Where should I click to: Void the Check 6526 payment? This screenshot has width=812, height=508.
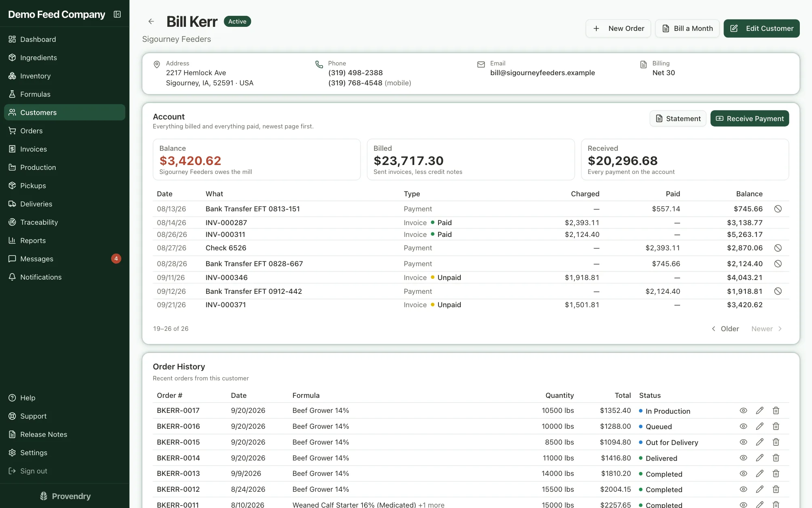click(778, 248)
